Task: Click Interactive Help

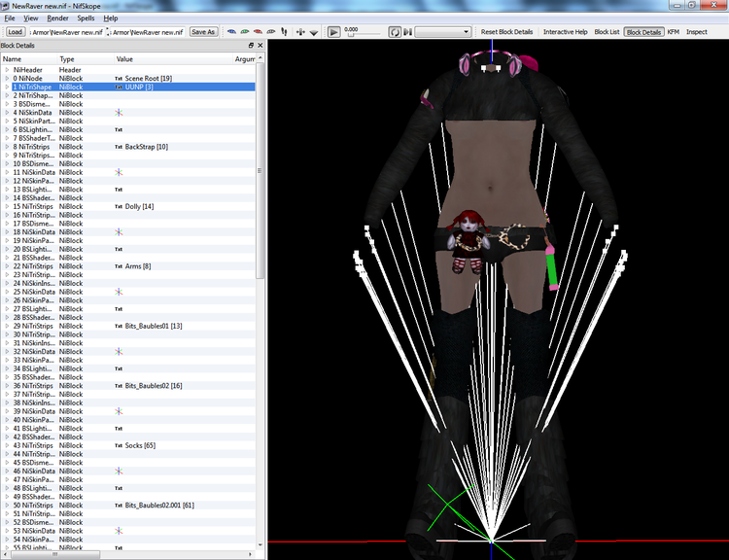Action: (x=566, y=32)
